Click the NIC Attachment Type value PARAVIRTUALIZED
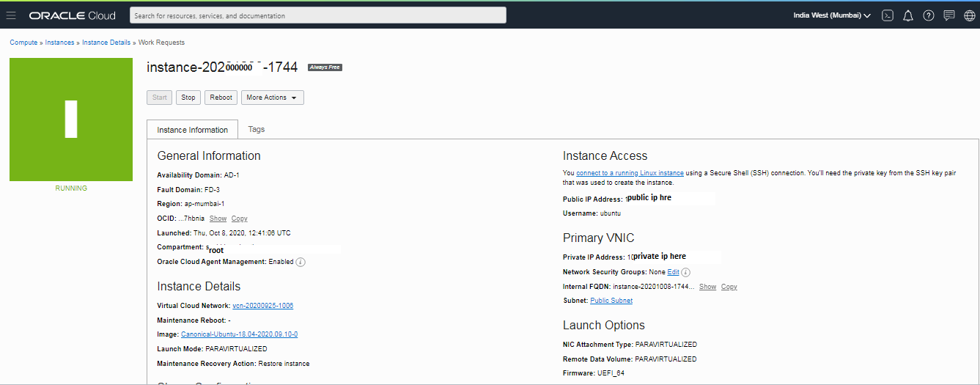 (666, 345)
